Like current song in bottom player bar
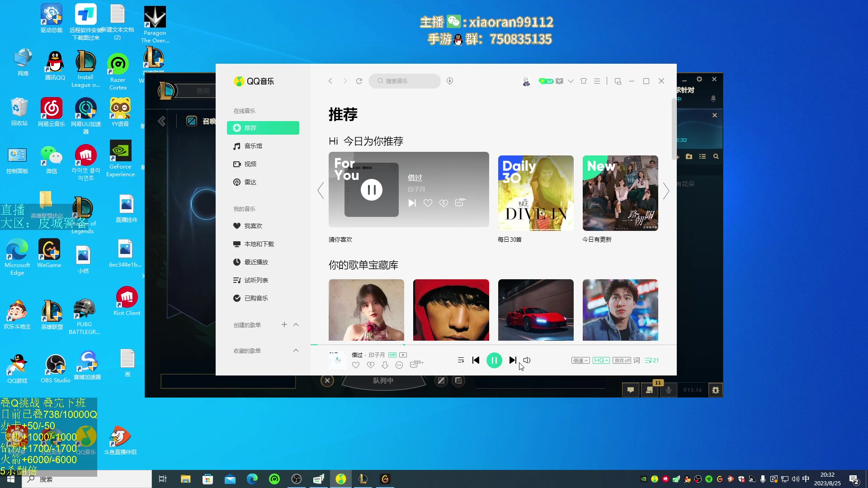Screen dimensions: 868x488 coord(356,365)
